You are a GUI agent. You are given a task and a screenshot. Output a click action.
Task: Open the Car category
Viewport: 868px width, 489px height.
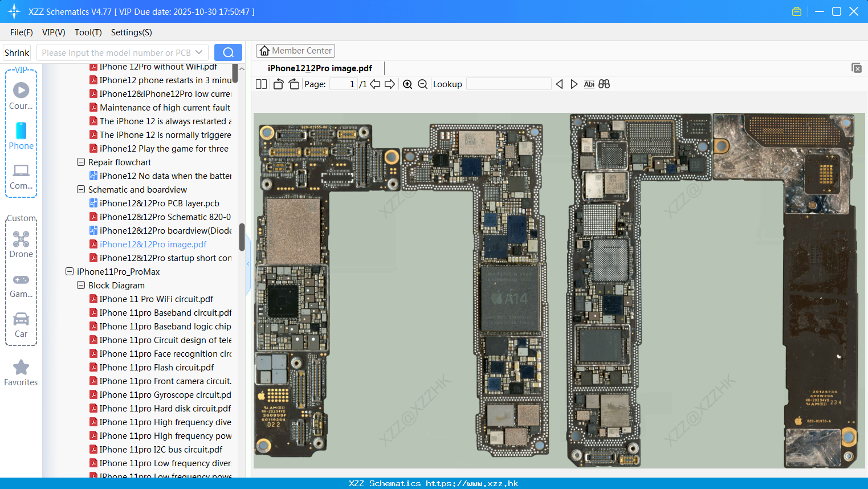pyautogui.click(x=21, y=325)
